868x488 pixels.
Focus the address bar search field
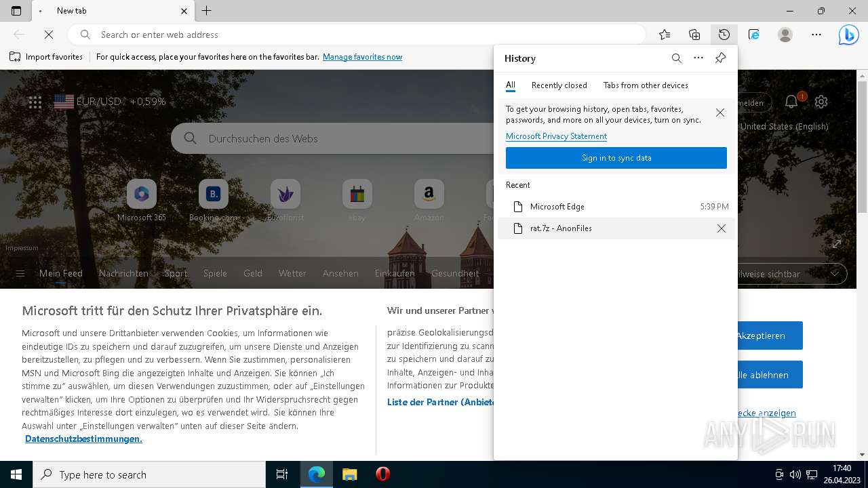[x=357, y=35]
